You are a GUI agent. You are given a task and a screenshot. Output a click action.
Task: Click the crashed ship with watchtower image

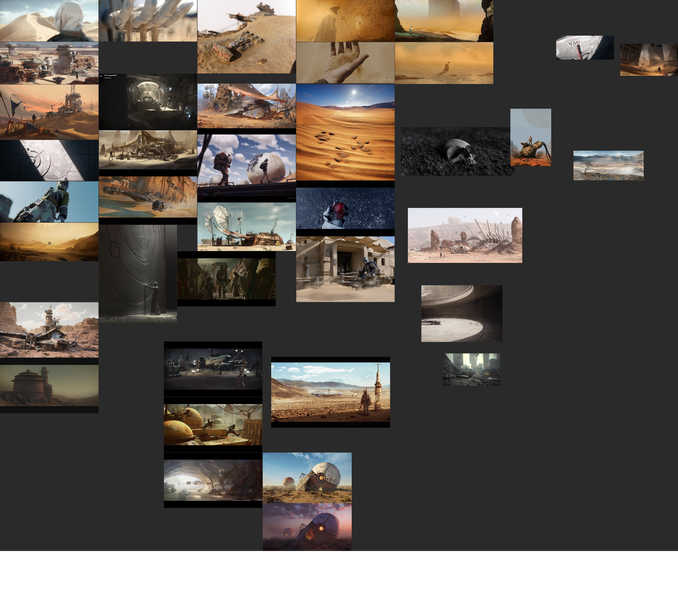click(x=49, y=329)
